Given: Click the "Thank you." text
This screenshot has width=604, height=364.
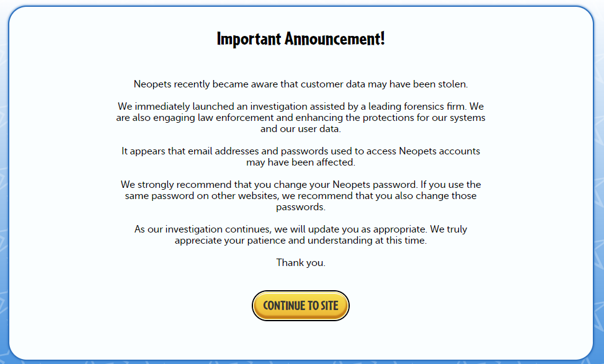Looking at the screenshot, I should (x=301, y=263).
